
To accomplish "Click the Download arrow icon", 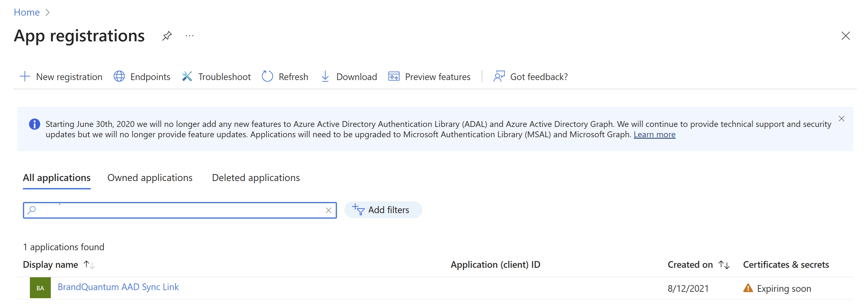I will coord(325,76).
